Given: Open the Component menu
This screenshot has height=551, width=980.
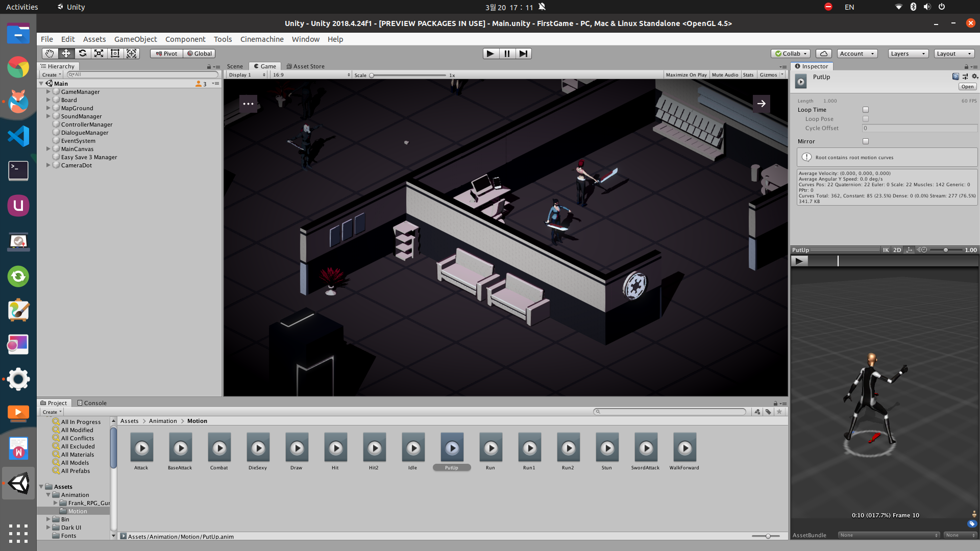Looking at the screenshot, I should click(185, 39).
